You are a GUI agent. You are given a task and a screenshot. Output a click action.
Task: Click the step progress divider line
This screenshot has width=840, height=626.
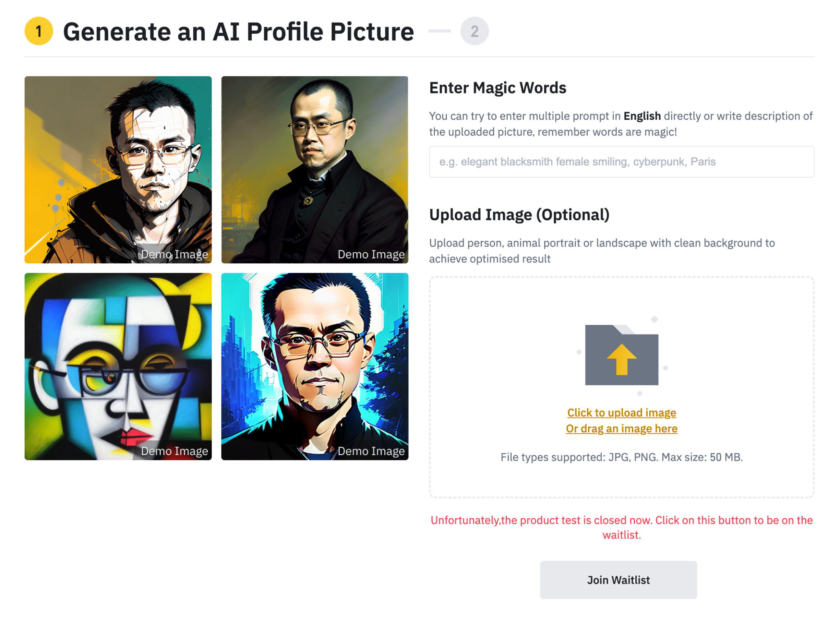[x=439, y=31]
